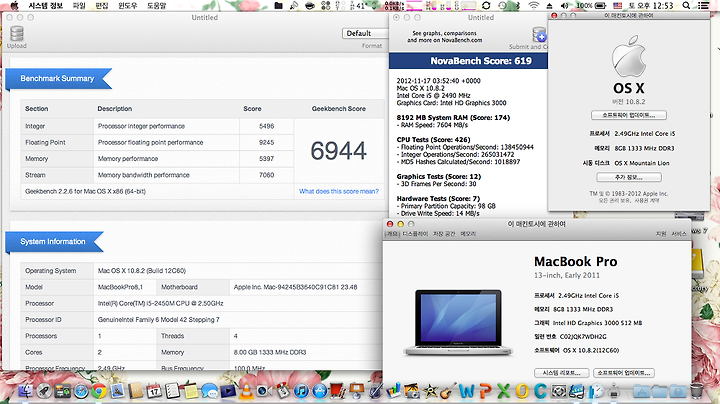Open the 'What does this score mean?' link

click(x=339, y=191)
